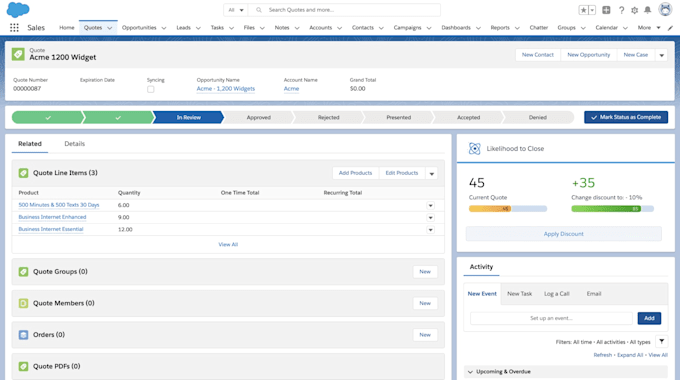Click the Set up an event field
The image size is (680, 380).
(551, 318)
